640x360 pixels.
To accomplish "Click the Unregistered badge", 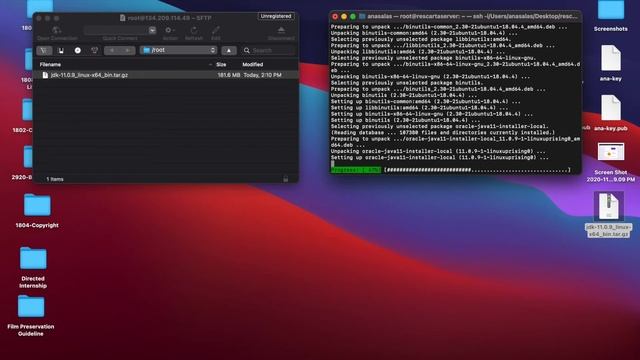I will pyautogui.click(x=276, y=16).
